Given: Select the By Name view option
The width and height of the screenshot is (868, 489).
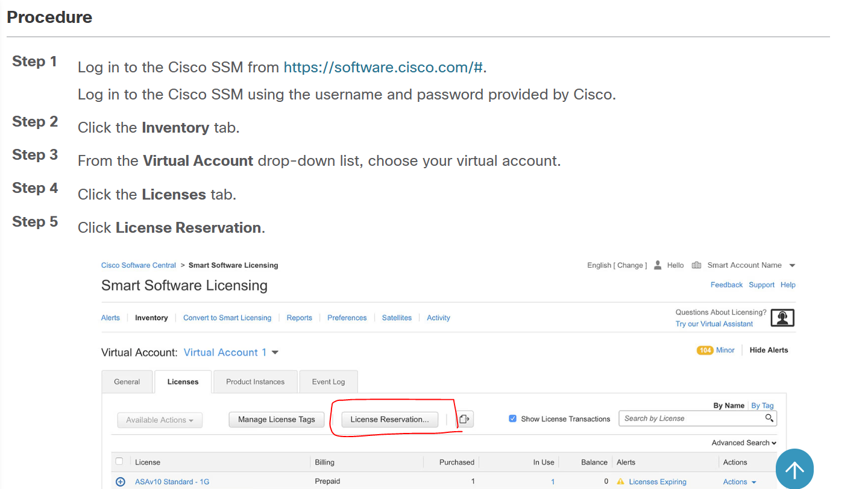Looking at the screenshot, I should click(729, 406).
